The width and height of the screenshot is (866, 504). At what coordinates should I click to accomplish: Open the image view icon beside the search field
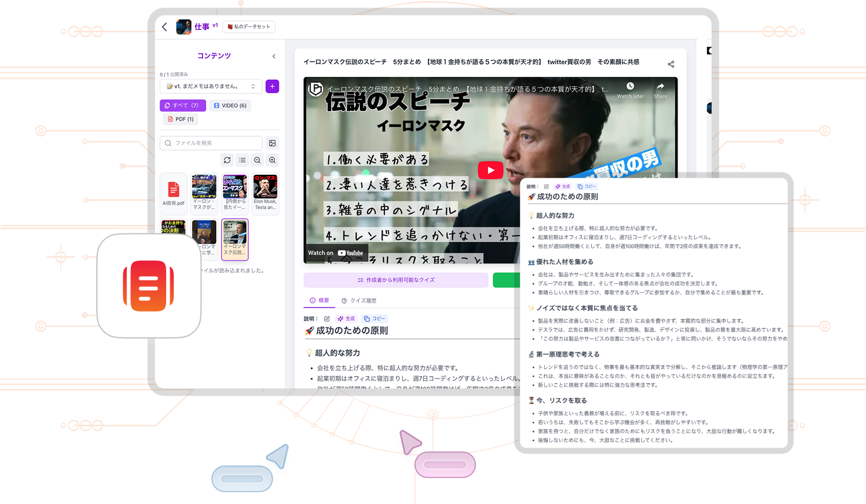271,143
